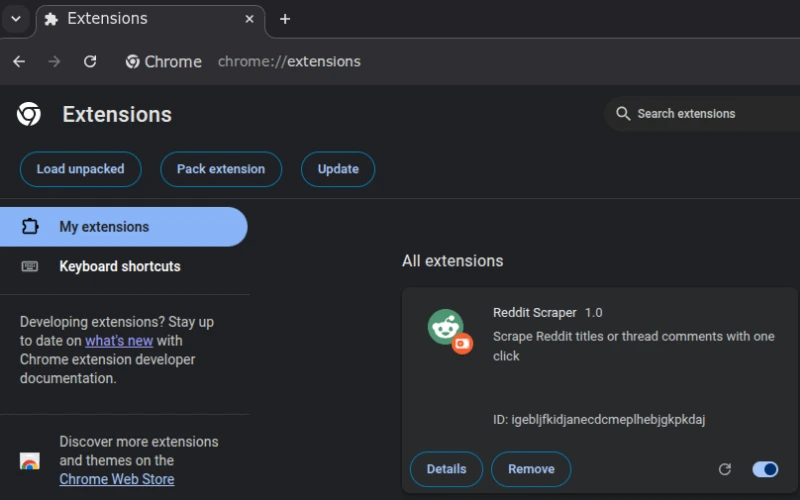Select the Extensions browser tab

pyautogui.click(x=151, y=19)
